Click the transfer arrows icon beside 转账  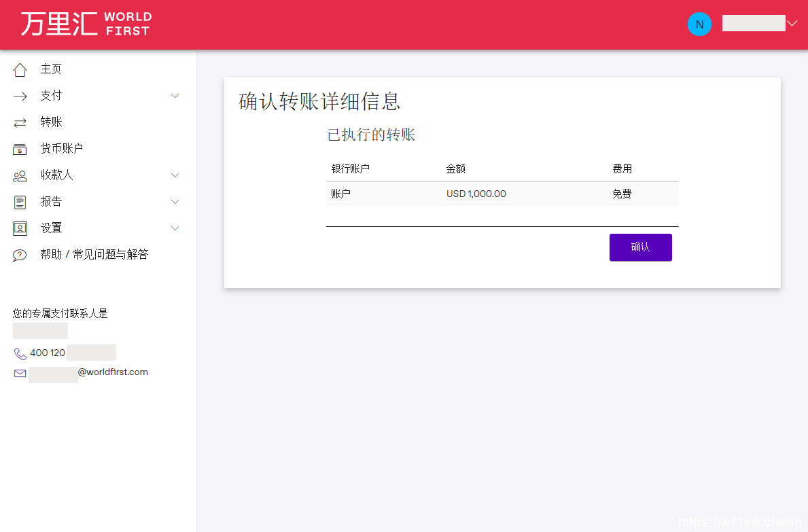point(20,122)
